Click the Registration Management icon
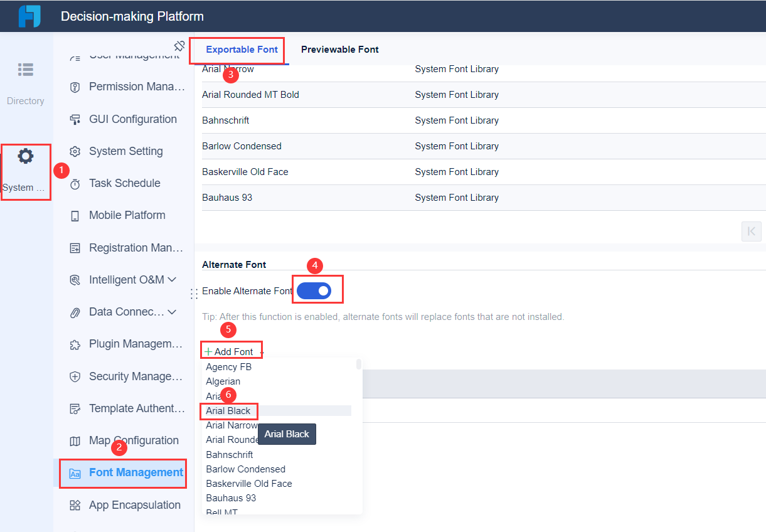This screenshot has height=532, width=766. (x=75, y=248)
